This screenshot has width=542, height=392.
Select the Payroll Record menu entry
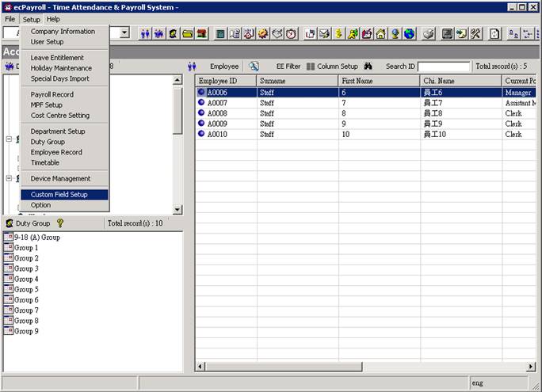(x=64, y=94)
